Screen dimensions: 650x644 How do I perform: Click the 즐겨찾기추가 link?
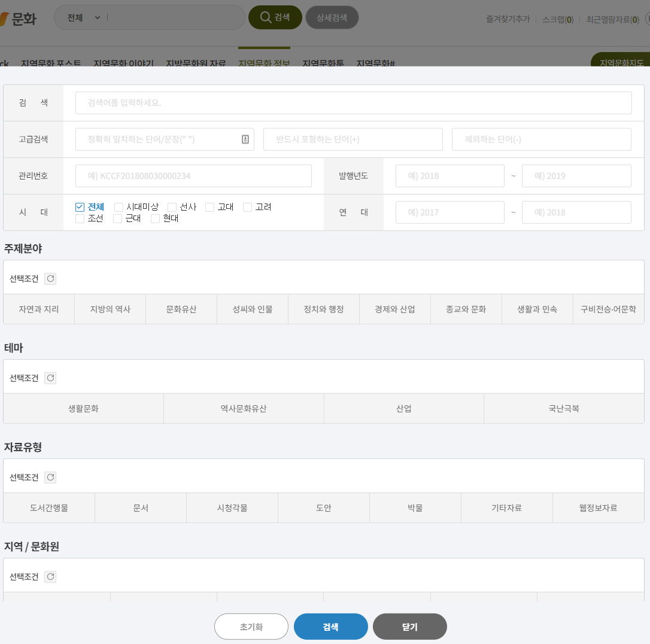pos(508,19)
